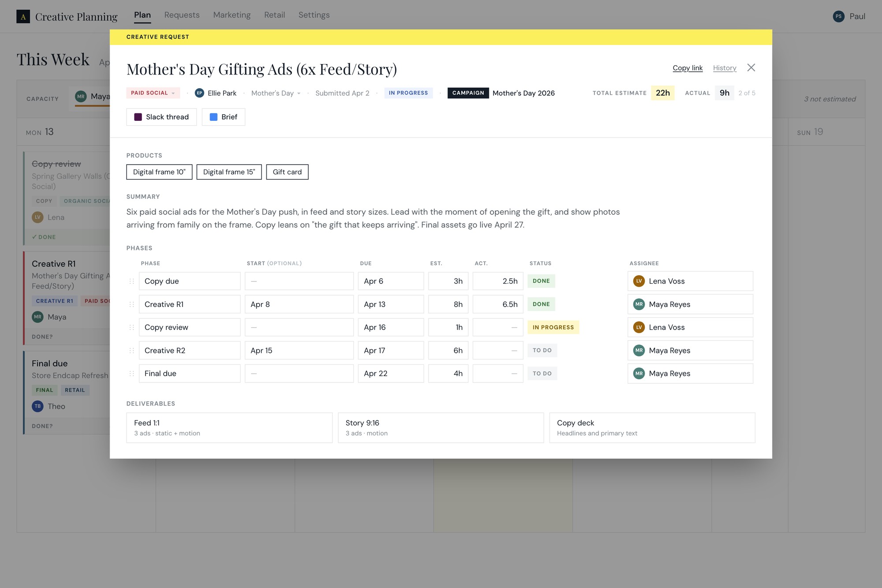Toggle TO DO status for Final due
882x588 pixels.
tap(542, 374)
